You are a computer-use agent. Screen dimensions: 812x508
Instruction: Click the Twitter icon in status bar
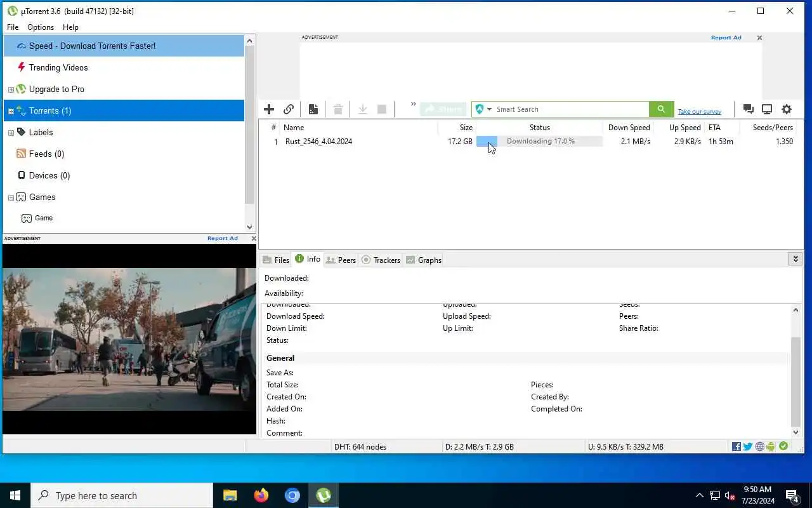748,446
